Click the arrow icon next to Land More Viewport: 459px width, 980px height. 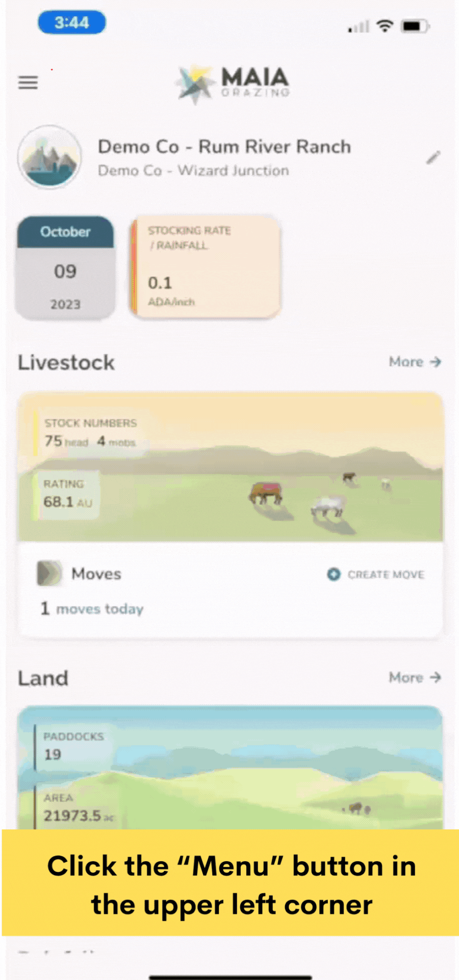coord(436,677)
